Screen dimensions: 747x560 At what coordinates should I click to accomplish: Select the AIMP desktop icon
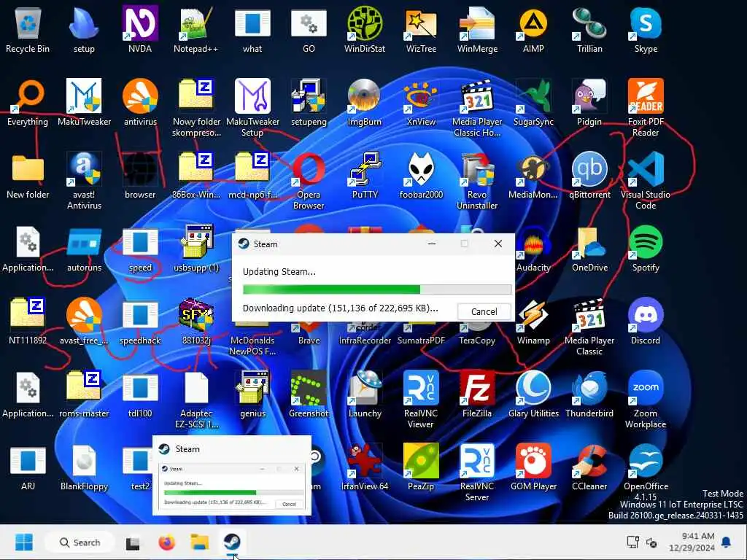pos(533,30)
